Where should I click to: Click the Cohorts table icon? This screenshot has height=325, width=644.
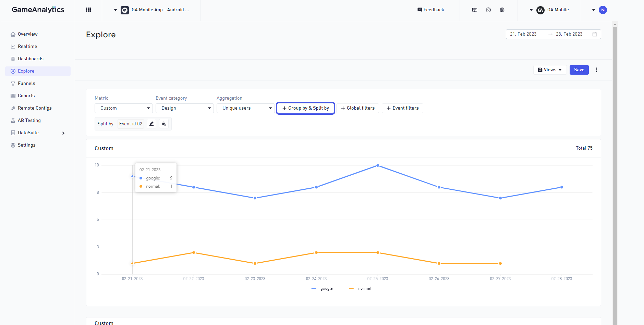(13, 96)
